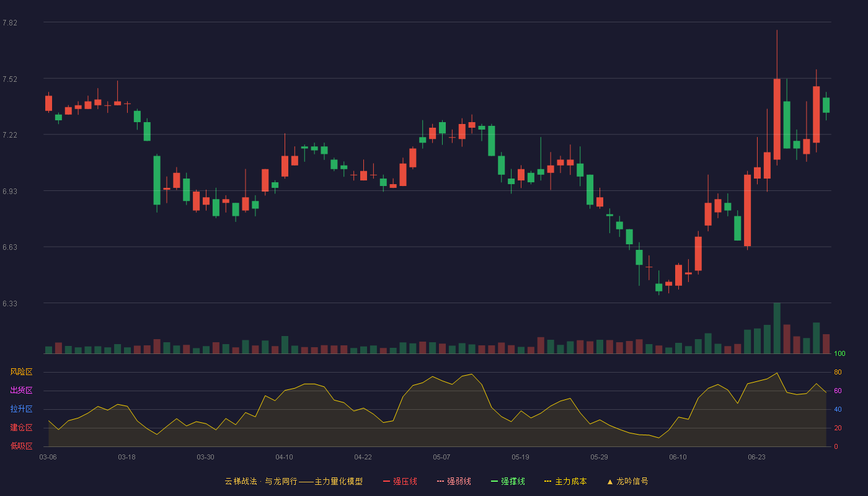Click the tall red candlestick reaching 7.52

pos(777,119)
